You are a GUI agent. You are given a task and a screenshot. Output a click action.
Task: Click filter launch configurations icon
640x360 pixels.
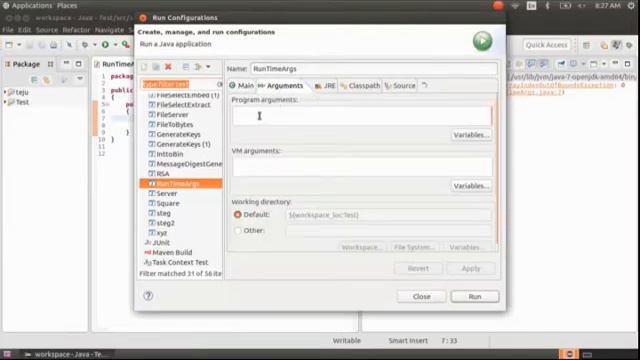(x=199, y=67)
